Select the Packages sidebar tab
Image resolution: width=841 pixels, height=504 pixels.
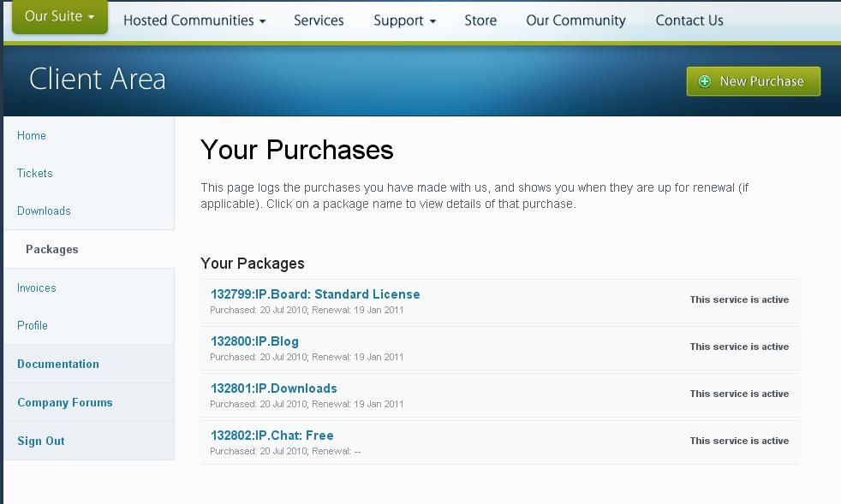click(x=89, y=249)
